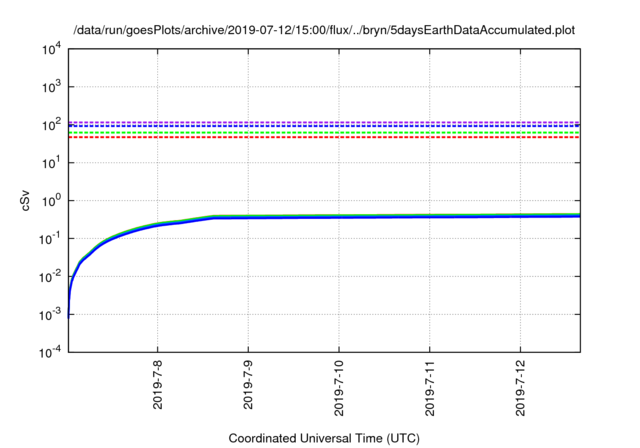Click the 2019-7-12 date tick label

pos(520,388)
